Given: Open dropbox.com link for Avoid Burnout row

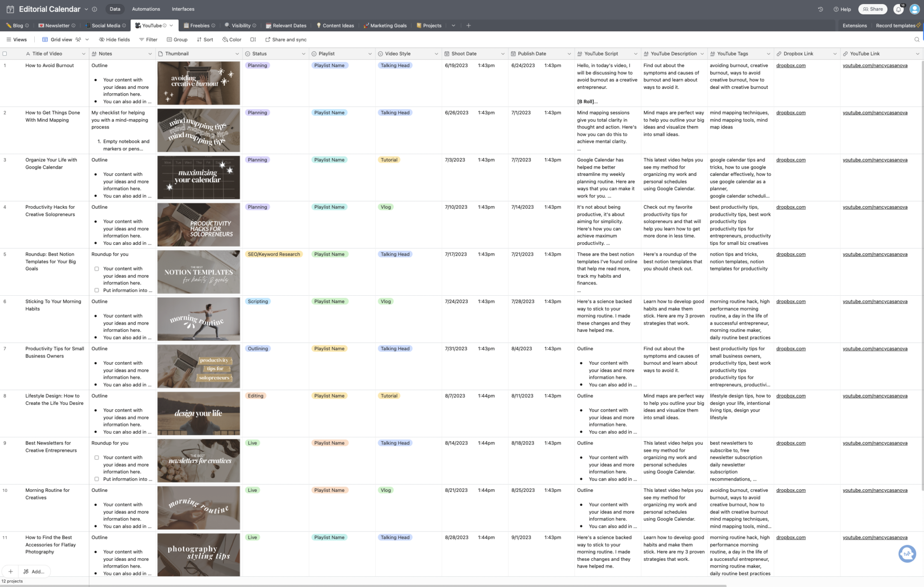Looking at the screenshot, I should point(790,65).
